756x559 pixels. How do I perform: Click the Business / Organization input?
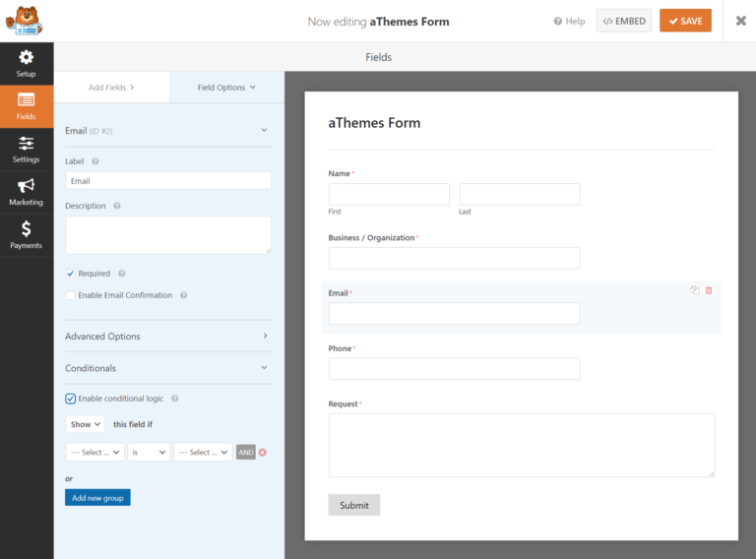[454, 258]
